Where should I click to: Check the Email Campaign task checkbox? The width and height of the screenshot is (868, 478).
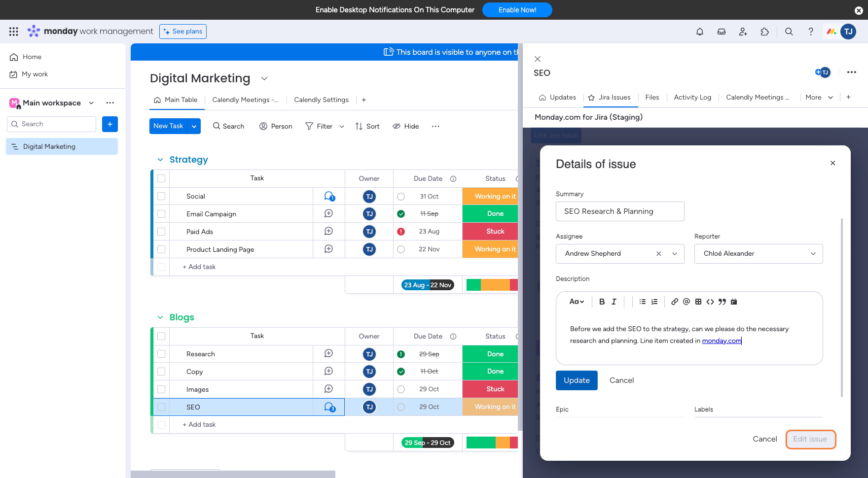pyautogui.click(x=161, y=214)
